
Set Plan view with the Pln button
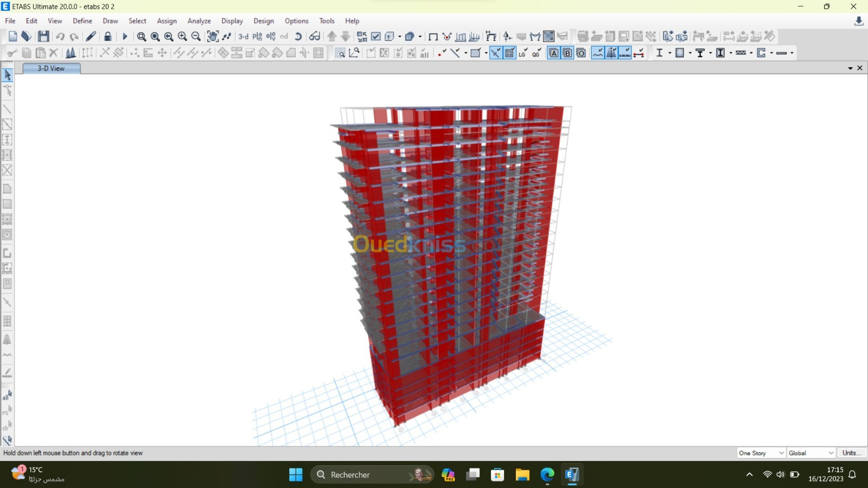[257, 36]
